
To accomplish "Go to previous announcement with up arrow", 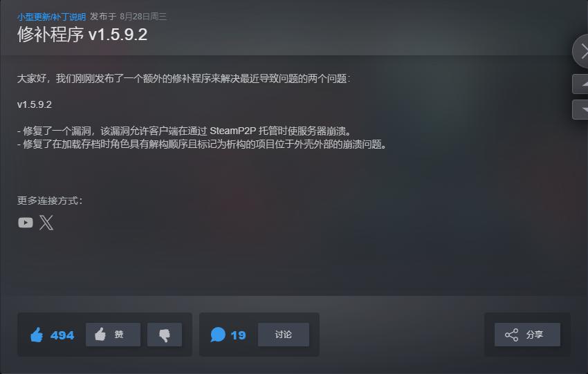I will [580, 84].
